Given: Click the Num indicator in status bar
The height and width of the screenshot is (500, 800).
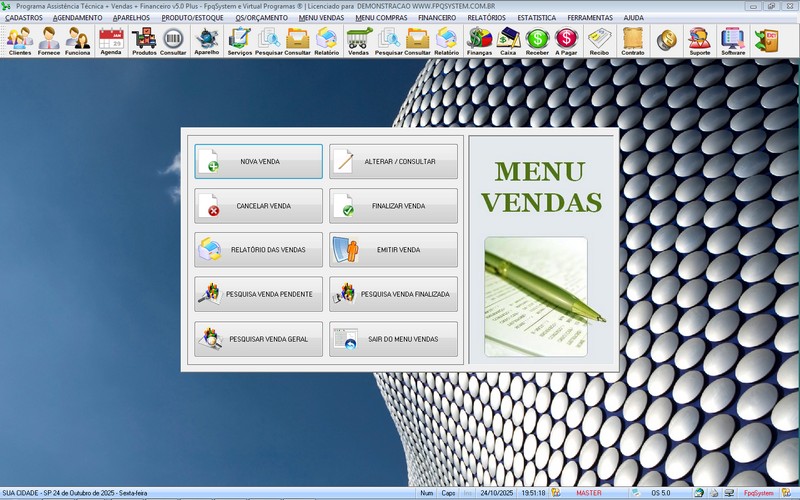Looking at the screenshot, I should click(x=427, y=493).
